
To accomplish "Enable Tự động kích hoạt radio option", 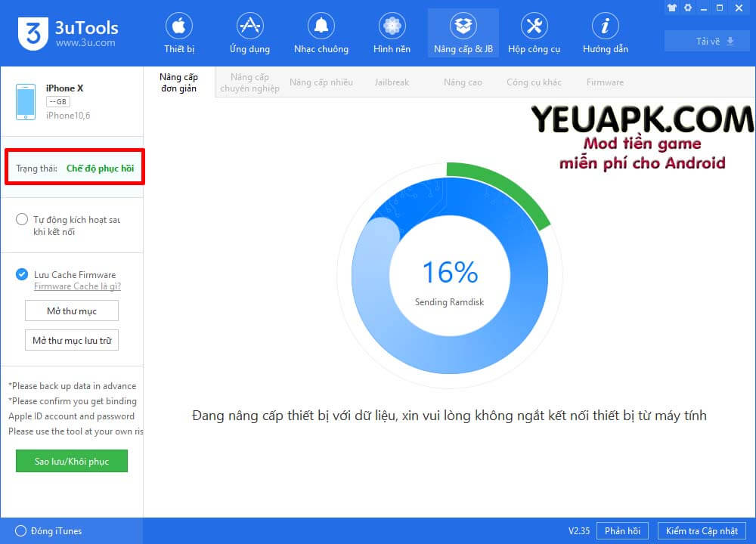I will coord(22,220).
